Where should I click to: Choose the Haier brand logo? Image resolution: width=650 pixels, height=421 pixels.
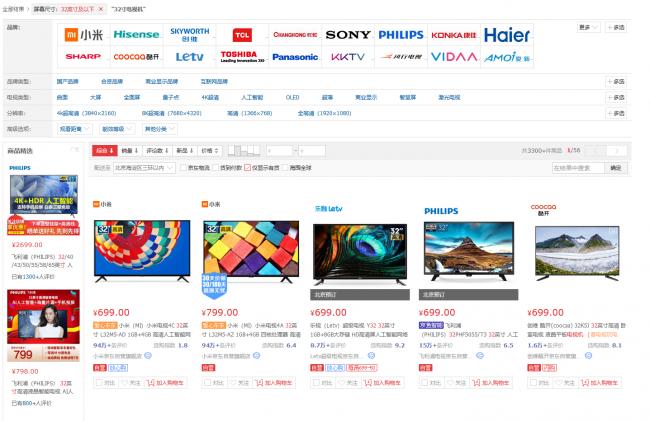(x=507, y=35)
